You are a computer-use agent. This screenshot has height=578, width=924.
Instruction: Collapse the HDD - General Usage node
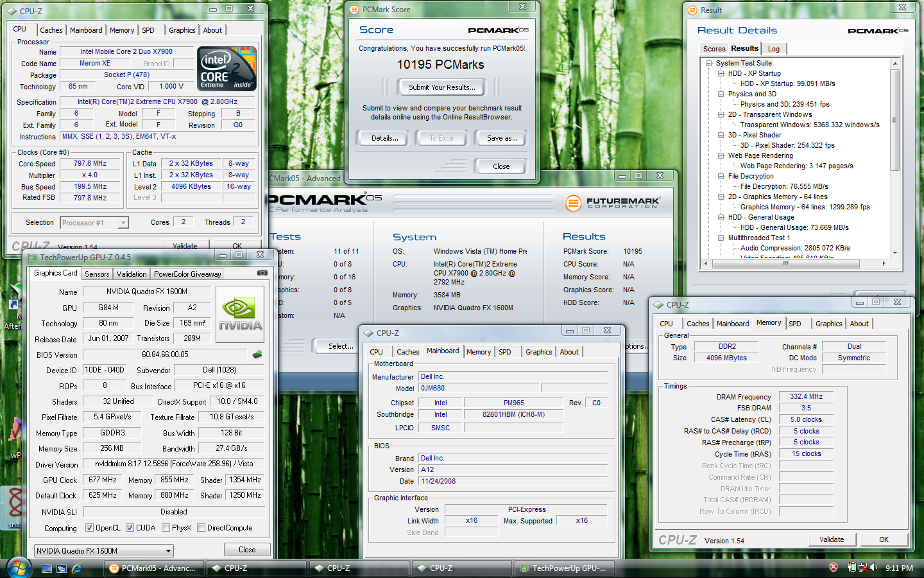coord(721,217)
